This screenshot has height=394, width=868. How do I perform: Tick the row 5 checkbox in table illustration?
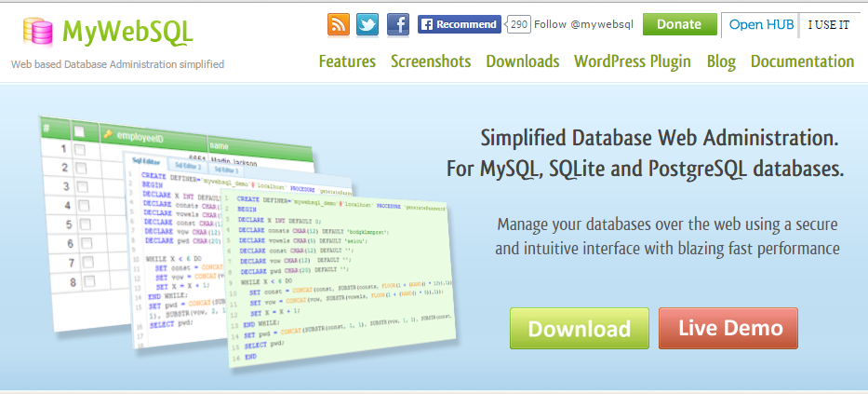point(86,224)
